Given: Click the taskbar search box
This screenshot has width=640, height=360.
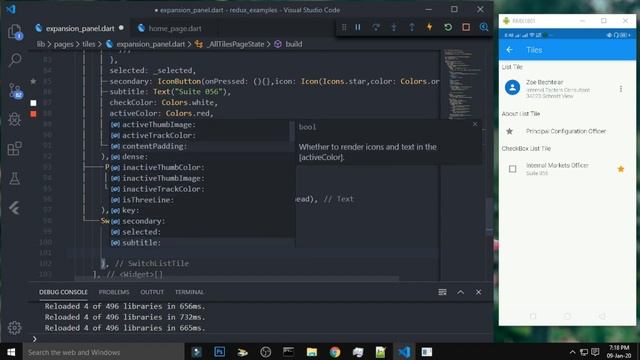Looking at the screenshot, I should (x=104, y=352).
